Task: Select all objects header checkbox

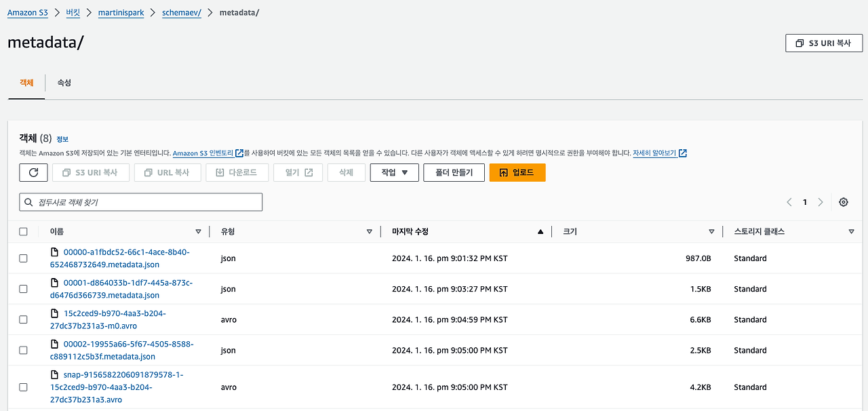Action: [24, 231]
